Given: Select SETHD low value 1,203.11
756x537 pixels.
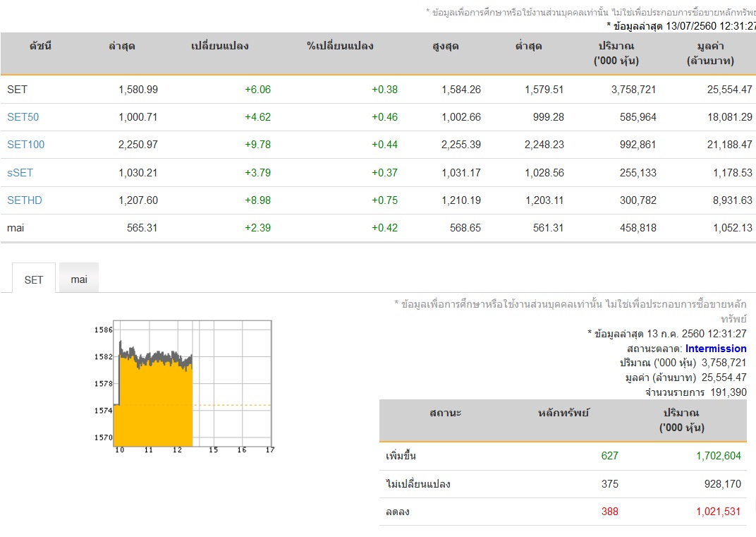Looking at the screenshot, I should click(x=544, y=200).
